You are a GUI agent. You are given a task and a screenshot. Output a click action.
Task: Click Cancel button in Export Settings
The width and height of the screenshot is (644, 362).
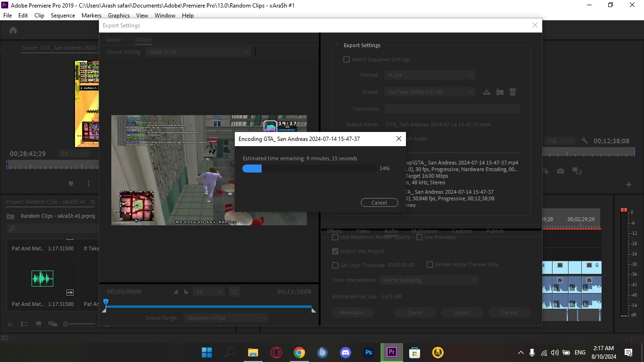click(509, 313)
